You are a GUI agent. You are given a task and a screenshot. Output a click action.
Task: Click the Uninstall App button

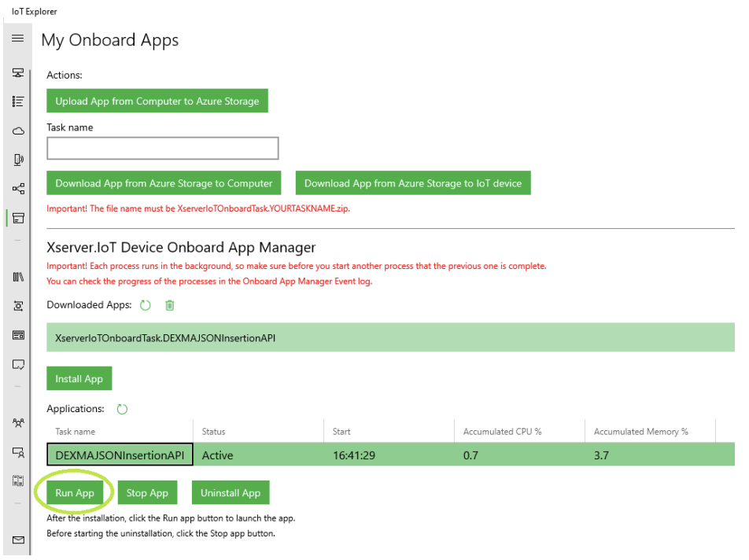231,492
